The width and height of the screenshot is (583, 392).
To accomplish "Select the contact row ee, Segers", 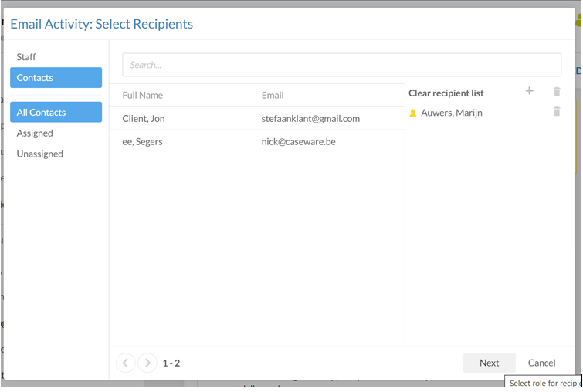I will [257, 141].
